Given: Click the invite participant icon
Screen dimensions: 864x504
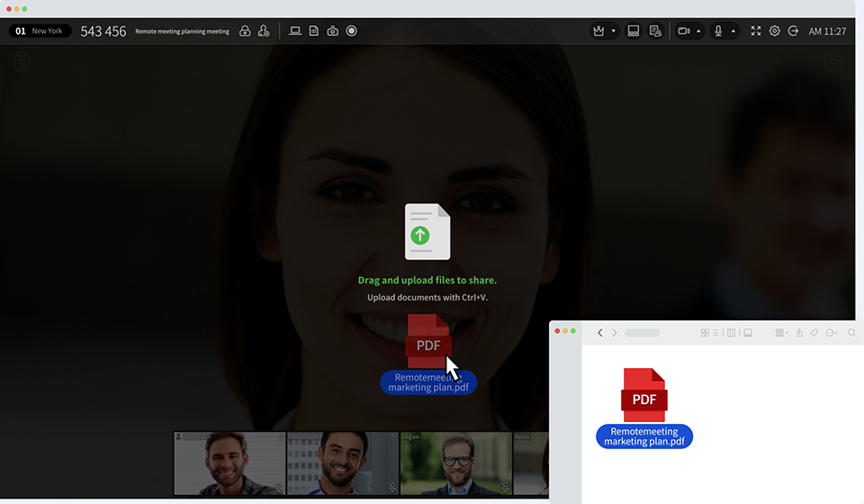Looking at the screenshot, I should [x=264, y=31].
